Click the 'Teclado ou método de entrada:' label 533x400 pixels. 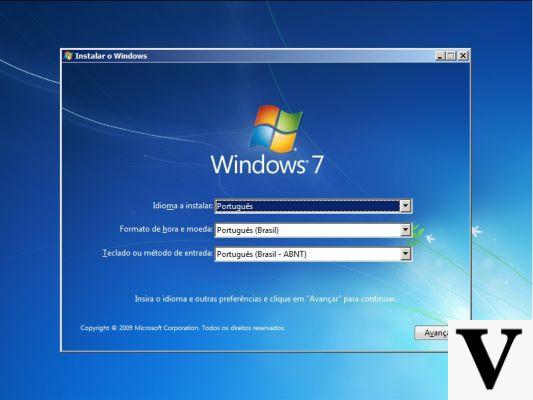tap(157, 253)
